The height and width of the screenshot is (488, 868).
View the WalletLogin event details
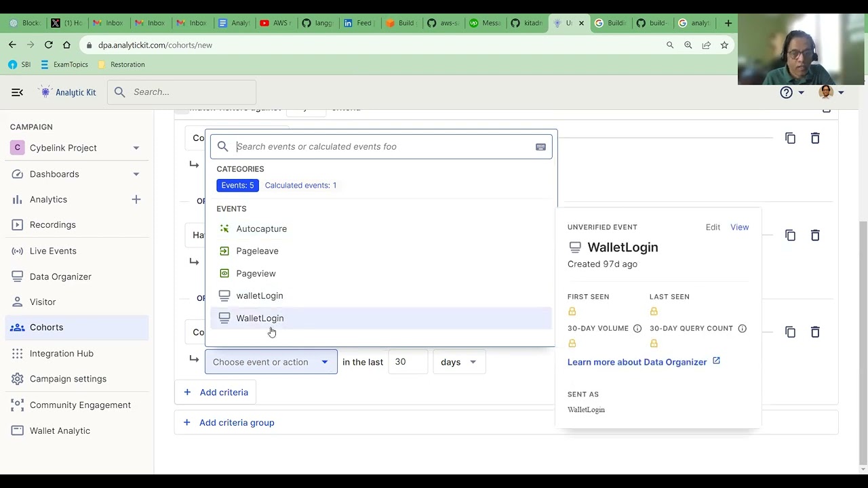click(x=739, y=227)
